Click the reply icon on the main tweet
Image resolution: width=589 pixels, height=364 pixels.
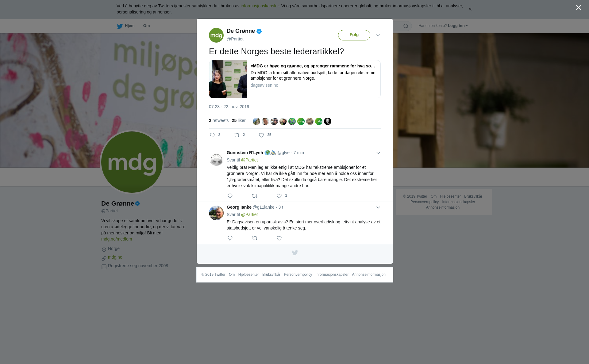click(x=212, y=135)
